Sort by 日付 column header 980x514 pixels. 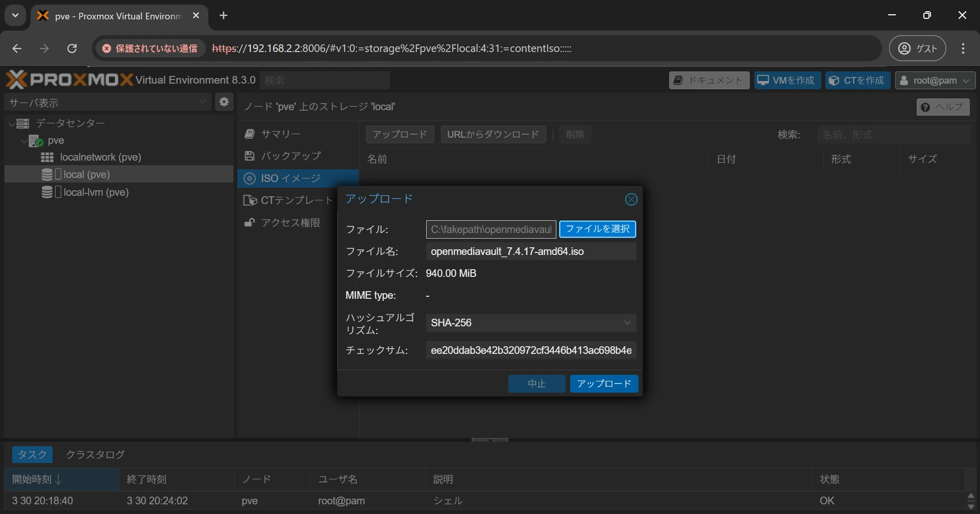pos(766,159)
